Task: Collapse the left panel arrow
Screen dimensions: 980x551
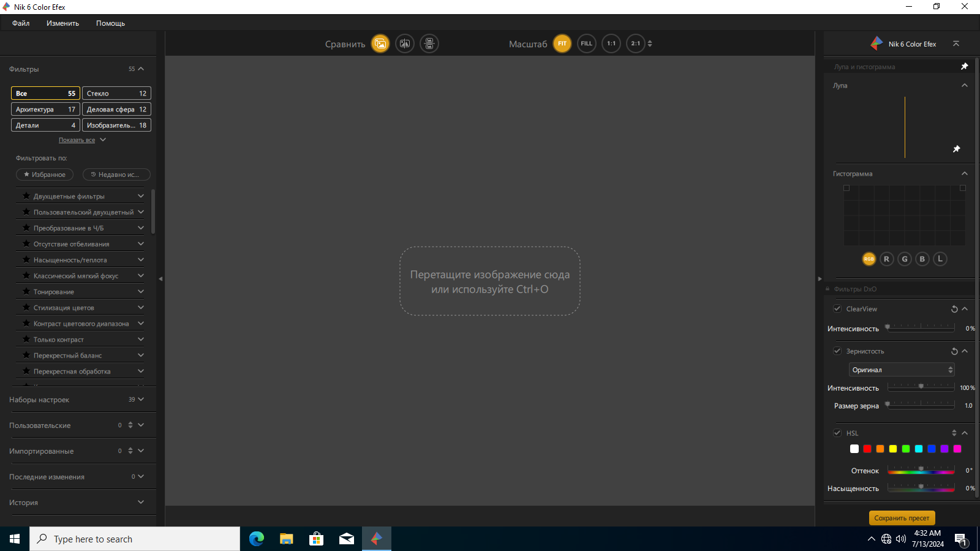Action: coord(160,279)
